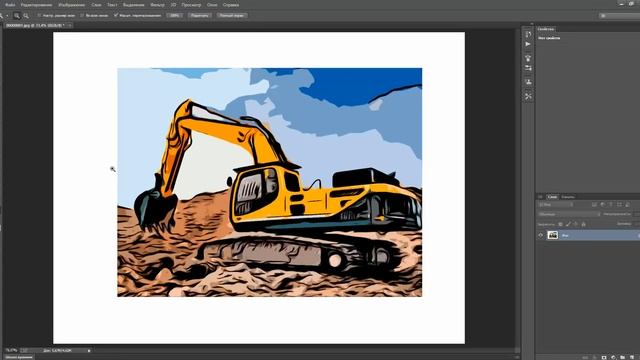Open the Actions panel play-shaped icon
Viewport: 640px width, 360px height.
point(528,44)
